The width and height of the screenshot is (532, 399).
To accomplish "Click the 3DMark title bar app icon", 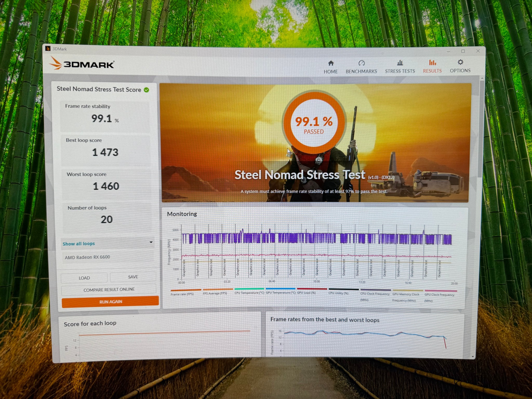I will click(48, 49).
